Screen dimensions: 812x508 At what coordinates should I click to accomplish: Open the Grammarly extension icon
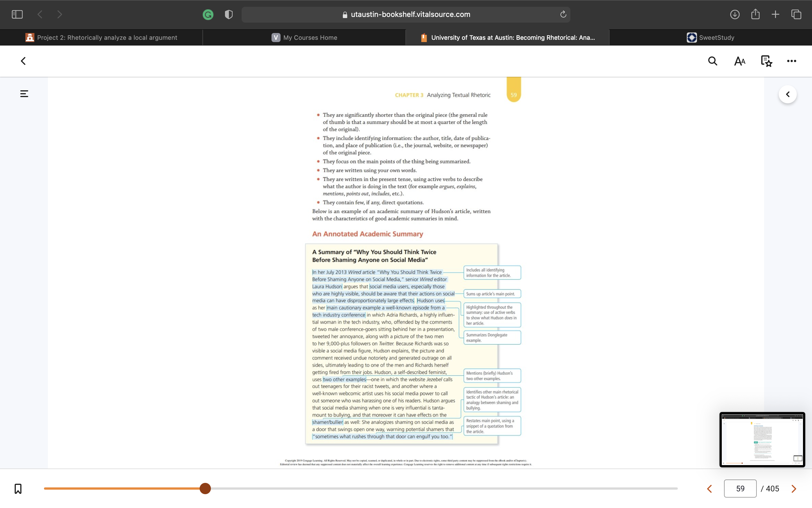[x=208, y=14]
